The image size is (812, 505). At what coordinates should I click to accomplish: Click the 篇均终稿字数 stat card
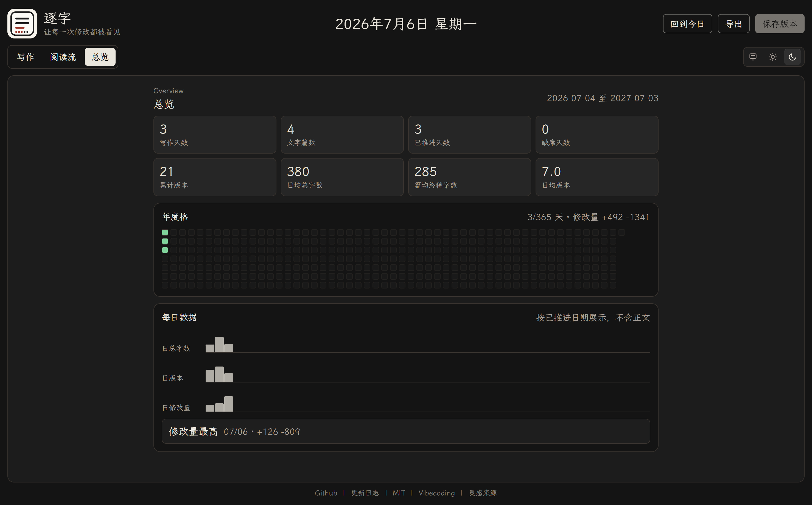[x=469, y=177]
